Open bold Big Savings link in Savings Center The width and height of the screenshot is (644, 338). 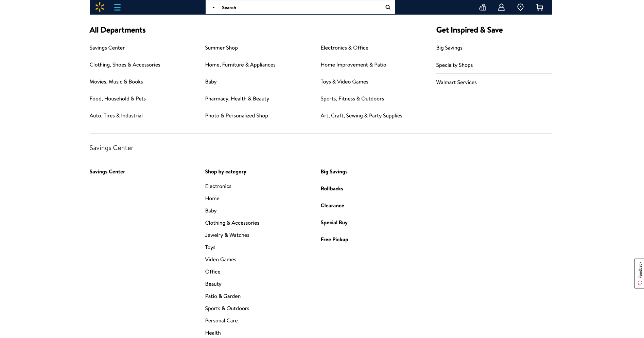coord(334,172)
